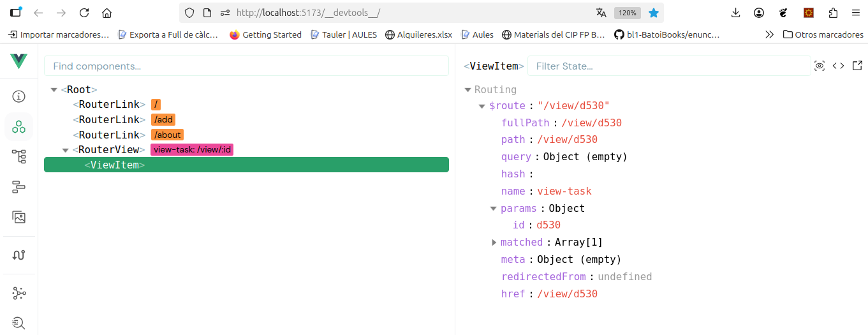Open Importar marcadores bookmark
Image resolution: width=868 pixels, height=335 pixels.
click(x=59, y=34)
